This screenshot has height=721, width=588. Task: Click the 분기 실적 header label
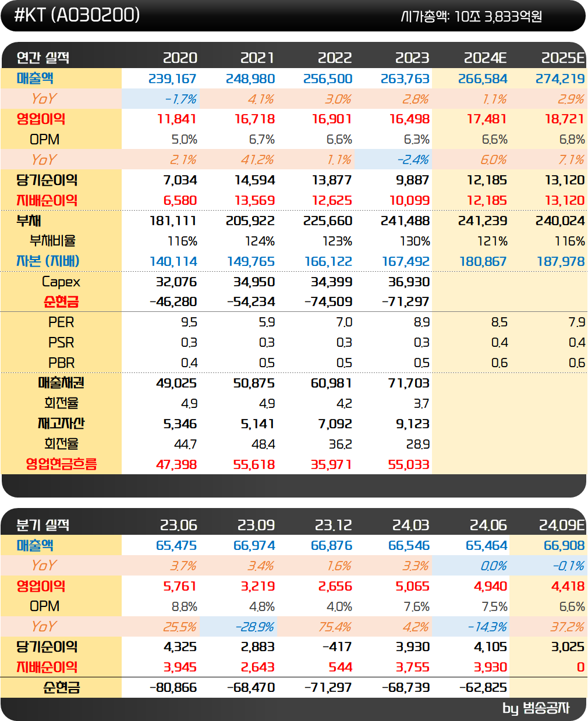tap(43, 525)
